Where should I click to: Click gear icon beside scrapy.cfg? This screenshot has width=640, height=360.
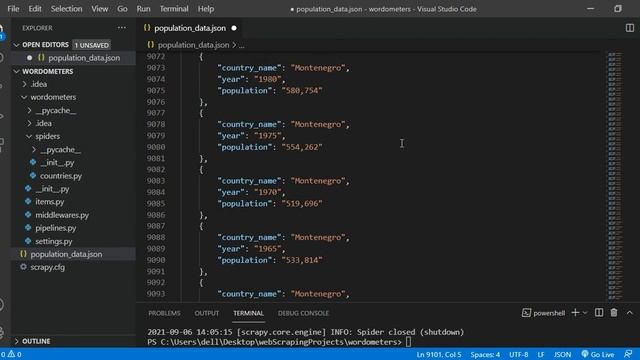[x=23, y=267]
